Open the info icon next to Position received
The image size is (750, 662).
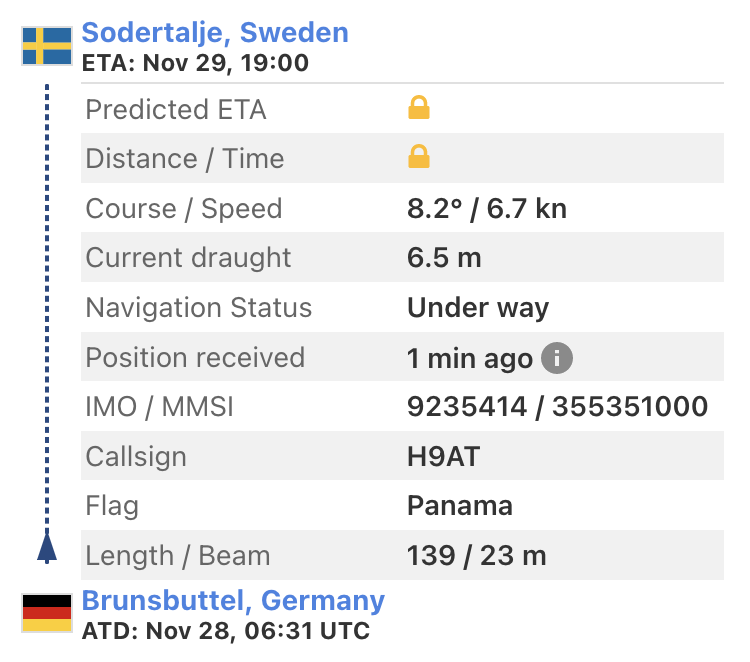pos(557,358)
